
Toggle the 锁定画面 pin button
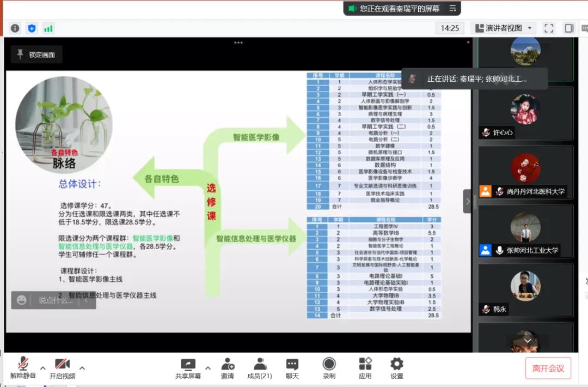[x=36, y=55]
